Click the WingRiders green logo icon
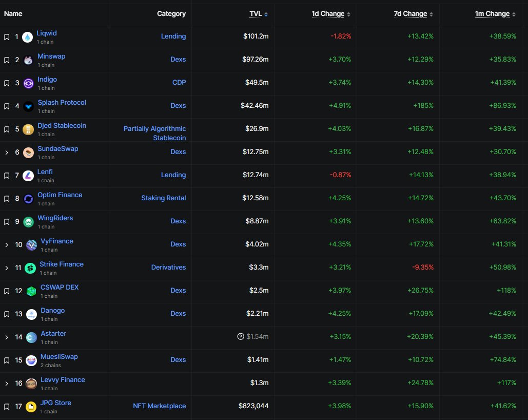Screen dimensions: 528x420 28,222
